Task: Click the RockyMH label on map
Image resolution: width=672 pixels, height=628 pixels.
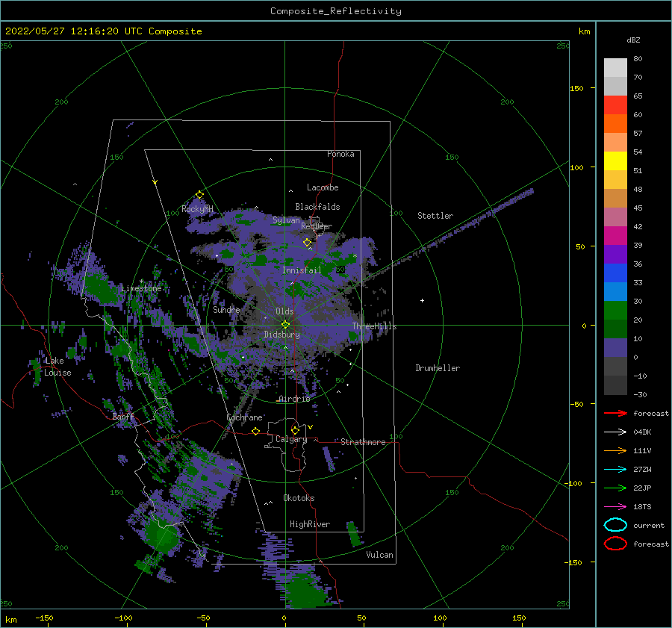Action: (197, 209)
